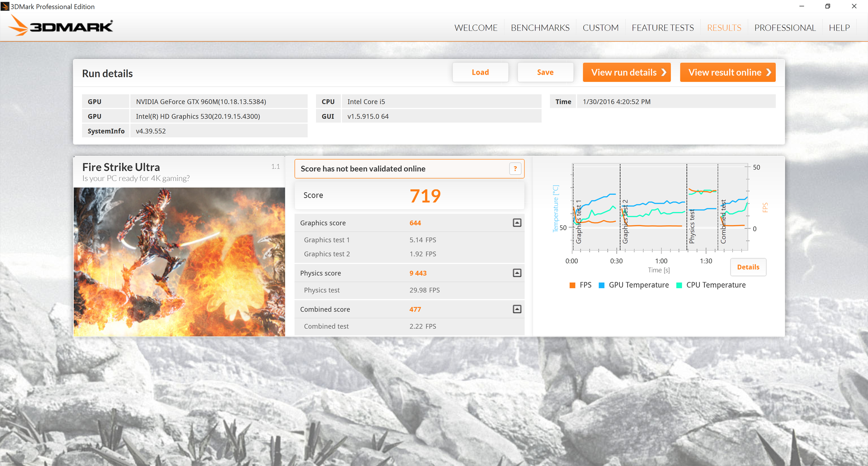Click the Fire Strike Ultra thumbnail image
868x466 pixels.
tap(179, 262)
